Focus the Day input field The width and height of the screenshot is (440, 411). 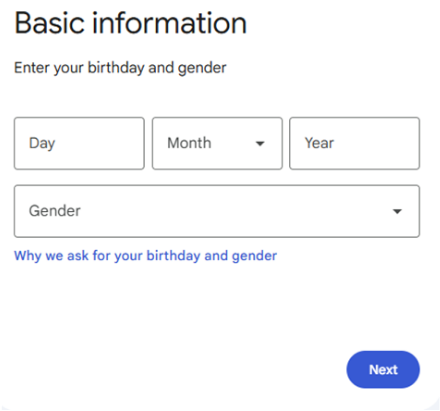click(79, 143)
